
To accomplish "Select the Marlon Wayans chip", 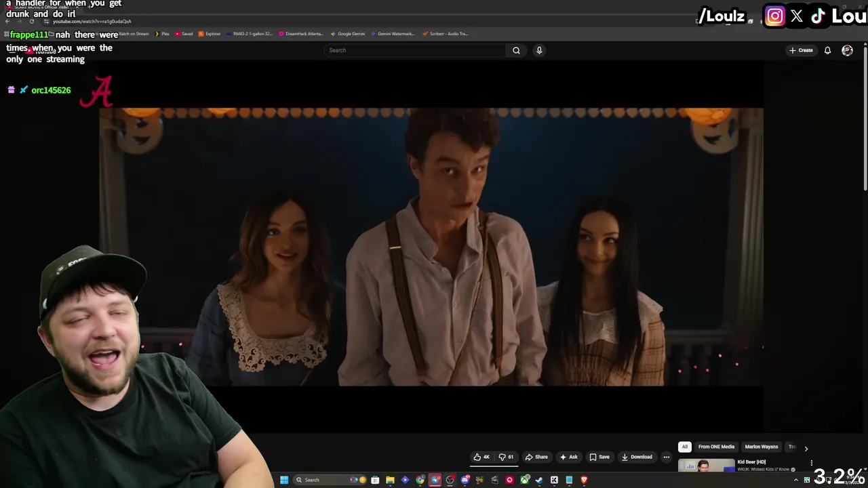I will [x=762, y=447].
